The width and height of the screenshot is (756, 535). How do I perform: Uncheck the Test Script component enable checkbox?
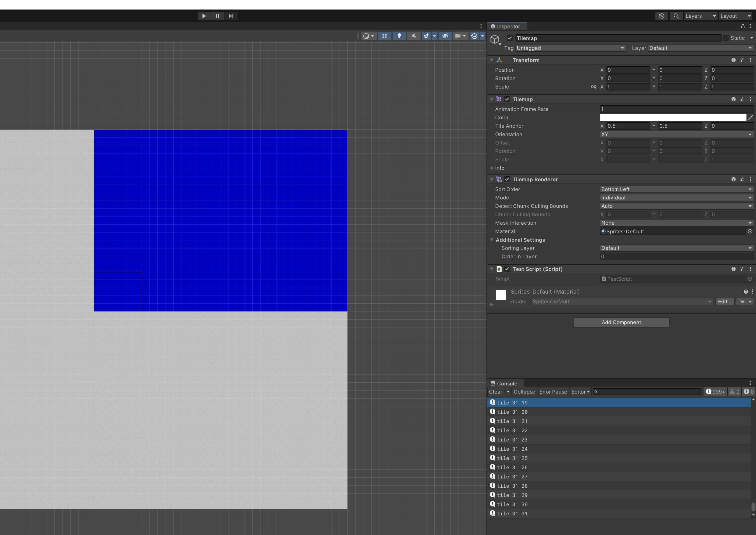click(507, 269)
